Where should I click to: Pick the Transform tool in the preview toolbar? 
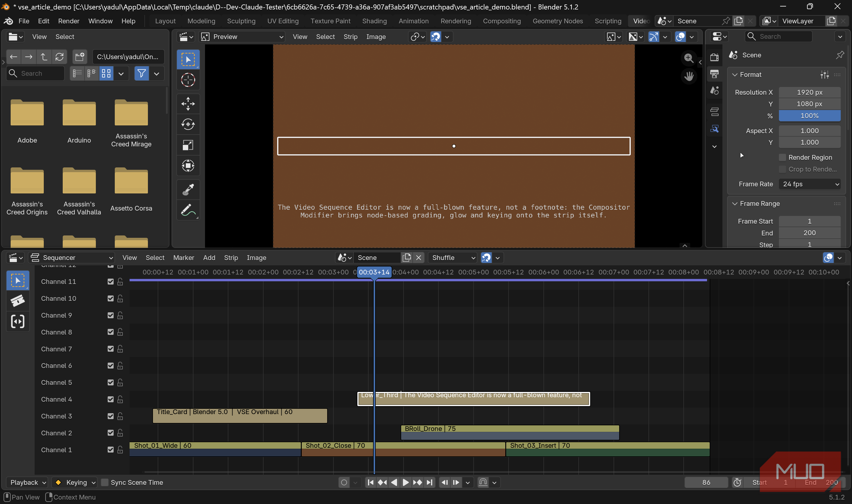[x=188, y=166]
